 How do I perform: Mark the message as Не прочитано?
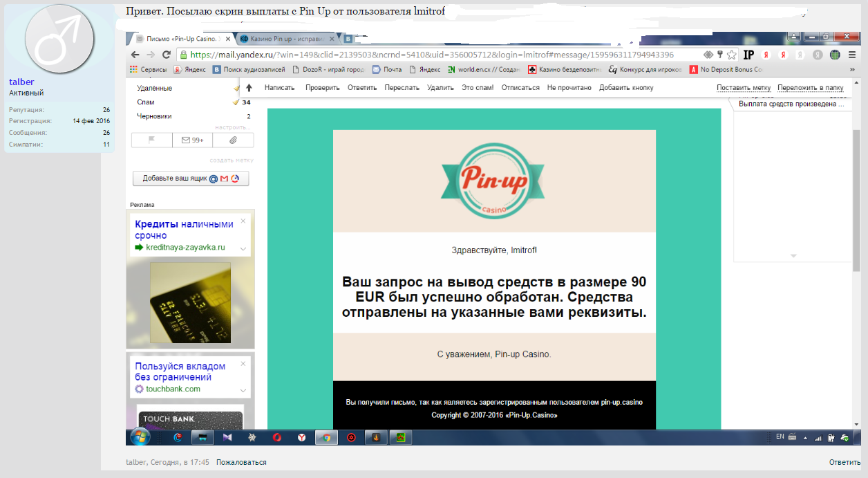(x=569, y=88)
